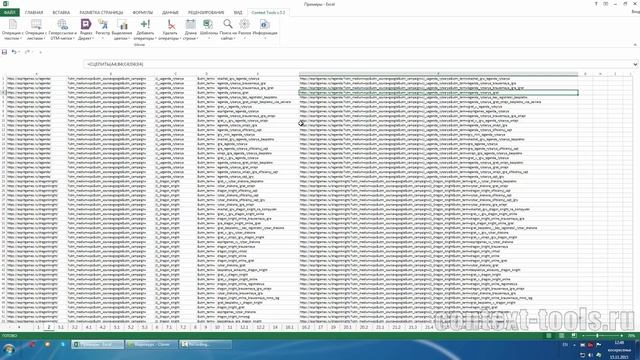Switch to Page Break Preview
The image size is (640, 360).
(x=574, y=336)
